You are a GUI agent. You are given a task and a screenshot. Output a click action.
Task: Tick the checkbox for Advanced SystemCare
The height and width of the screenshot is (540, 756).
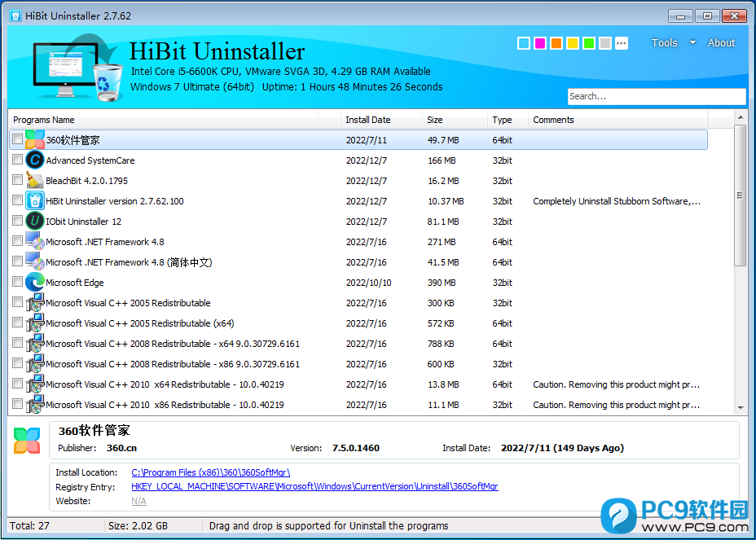tap(17, 160)
